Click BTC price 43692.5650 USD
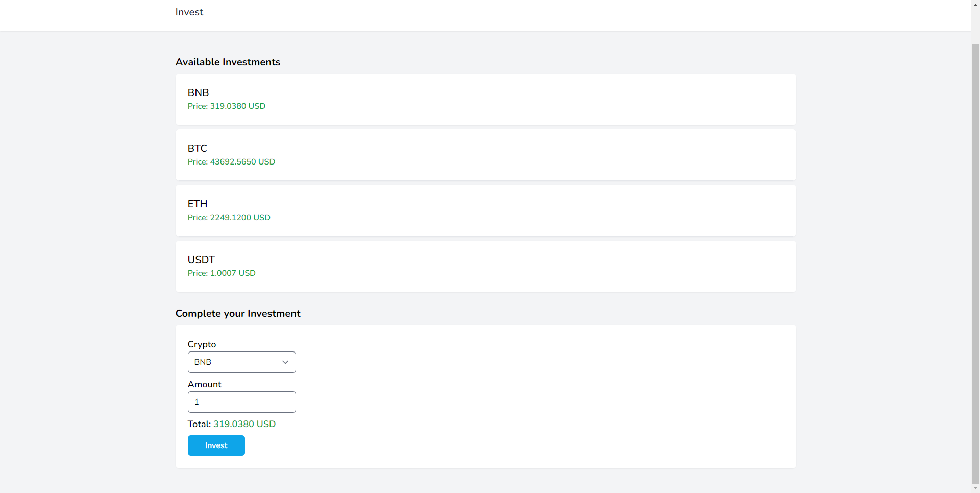The image size is (980, 493). [x=231, y=162]
